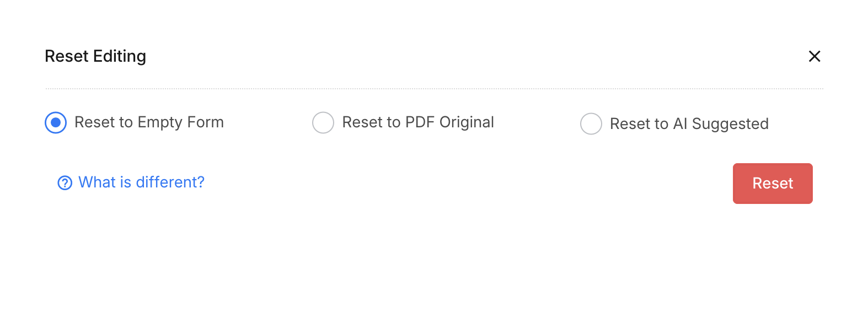
Task: Dismiss dialog using the X icon
Action: pos(814,56)
